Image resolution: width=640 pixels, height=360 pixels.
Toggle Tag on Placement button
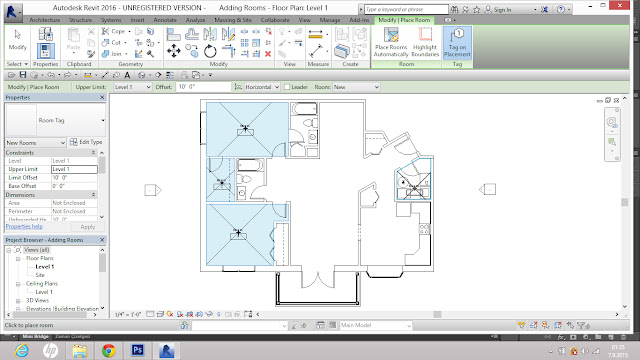(x=457, y=43)
